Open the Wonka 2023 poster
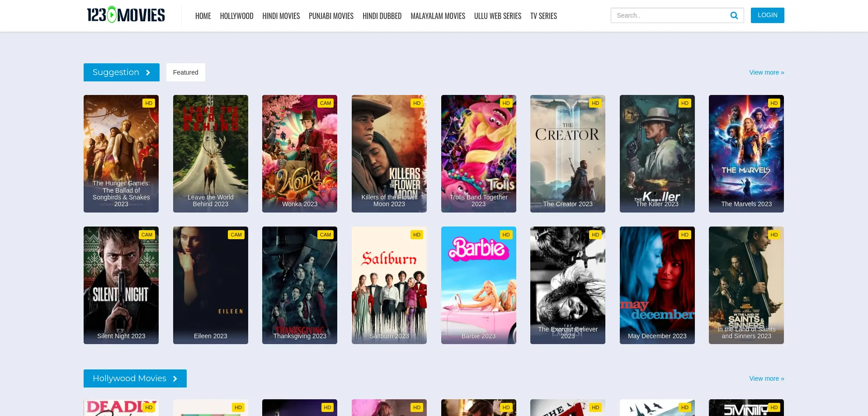 tap(300, 154)
